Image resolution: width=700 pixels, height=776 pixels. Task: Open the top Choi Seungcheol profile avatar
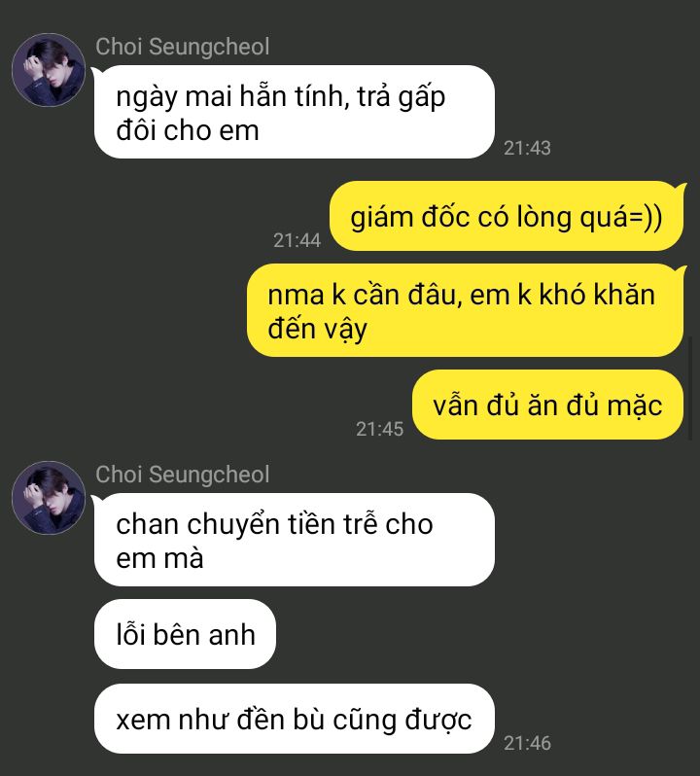click(x=49, y=70)
